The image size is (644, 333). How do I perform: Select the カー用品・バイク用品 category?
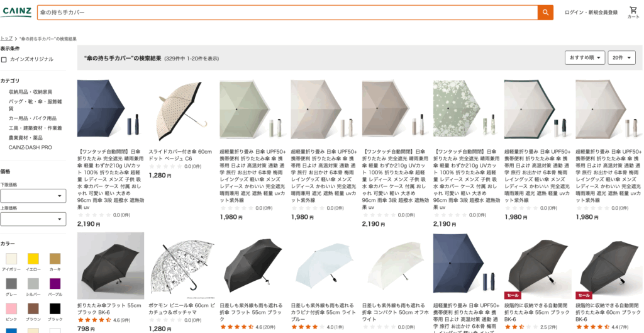[x=33, y=118]
